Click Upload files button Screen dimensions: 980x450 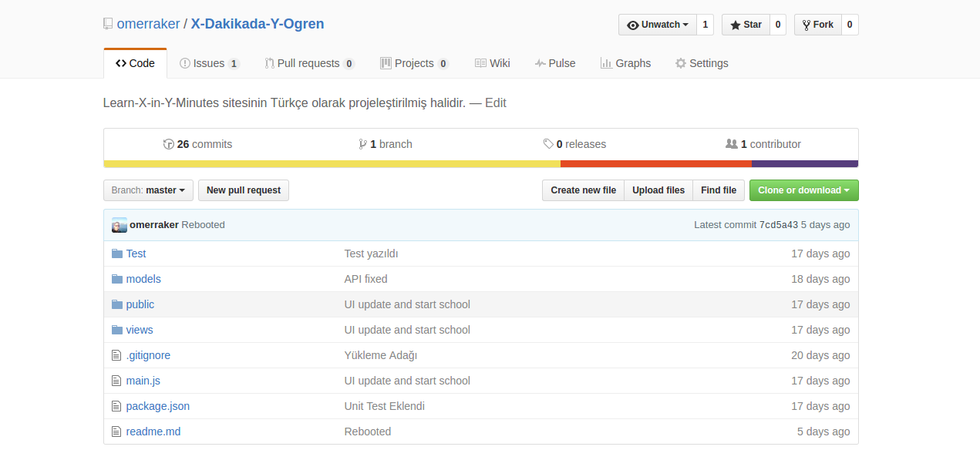tap(658, 190)
